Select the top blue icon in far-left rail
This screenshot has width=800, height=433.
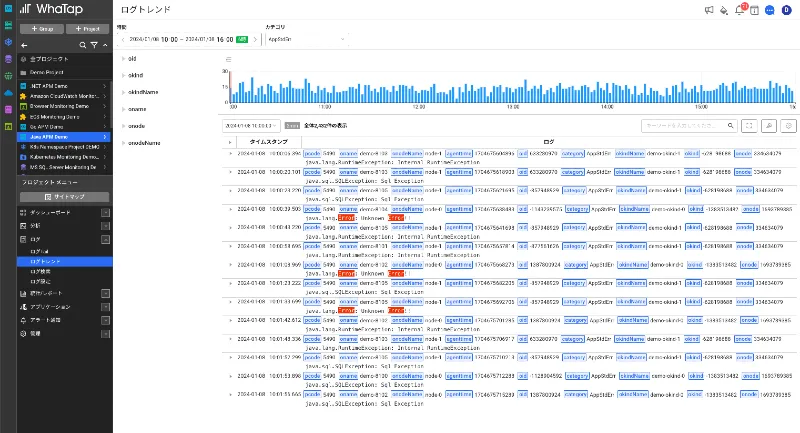pos(8,8)
